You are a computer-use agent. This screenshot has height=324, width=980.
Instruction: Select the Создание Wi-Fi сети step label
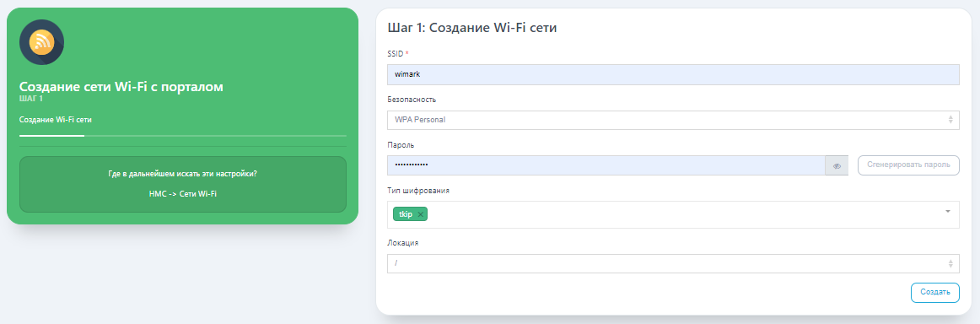coord(60,120)
